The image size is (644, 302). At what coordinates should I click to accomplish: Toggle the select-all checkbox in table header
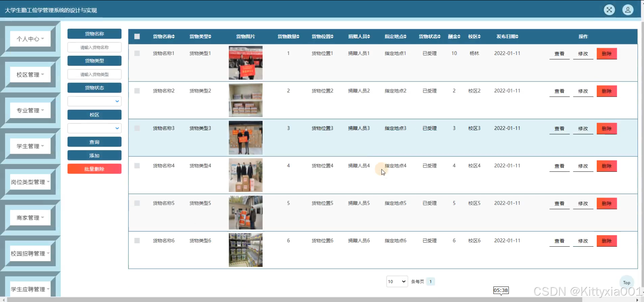point(137,37)
